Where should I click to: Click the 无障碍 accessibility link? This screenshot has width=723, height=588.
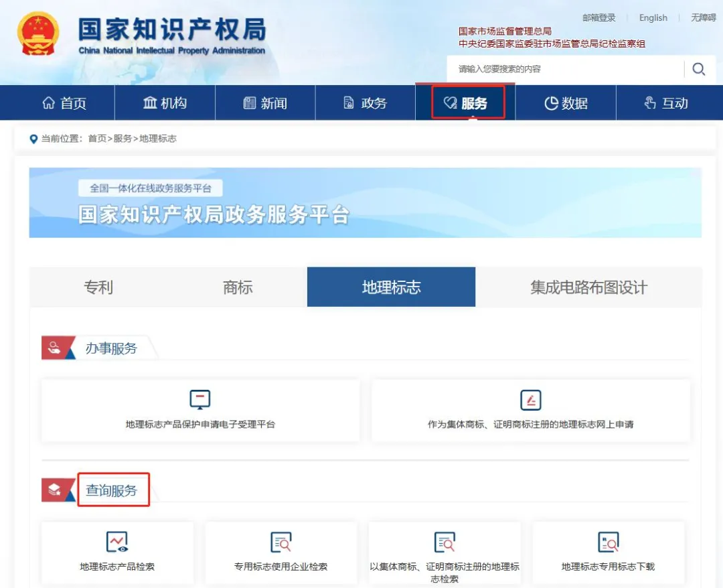pos(703,17)
